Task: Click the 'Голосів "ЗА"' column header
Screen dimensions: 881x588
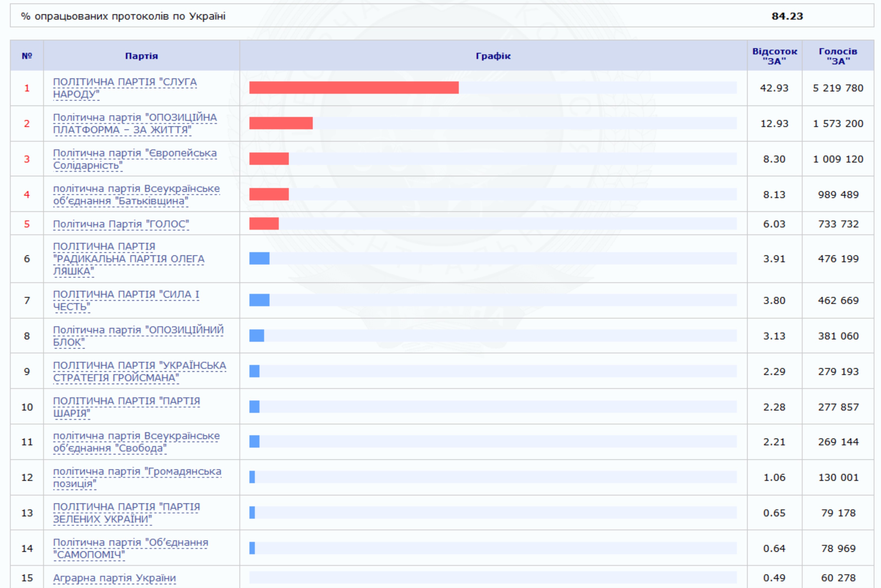Action: (838, 56)
